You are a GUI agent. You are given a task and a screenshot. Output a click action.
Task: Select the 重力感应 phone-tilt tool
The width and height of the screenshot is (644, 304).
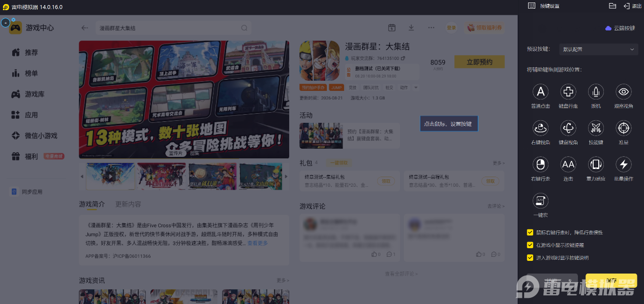[596, 164]
